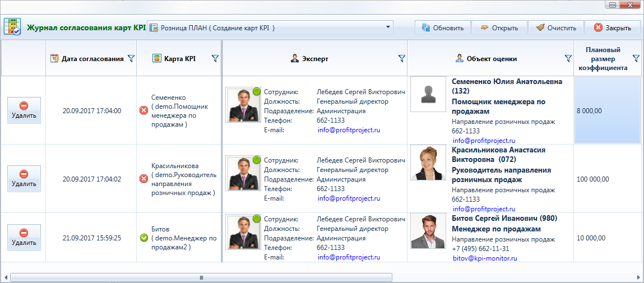Click the green approved icon for Битов card
644x283 pixels.
pos(143,238)
